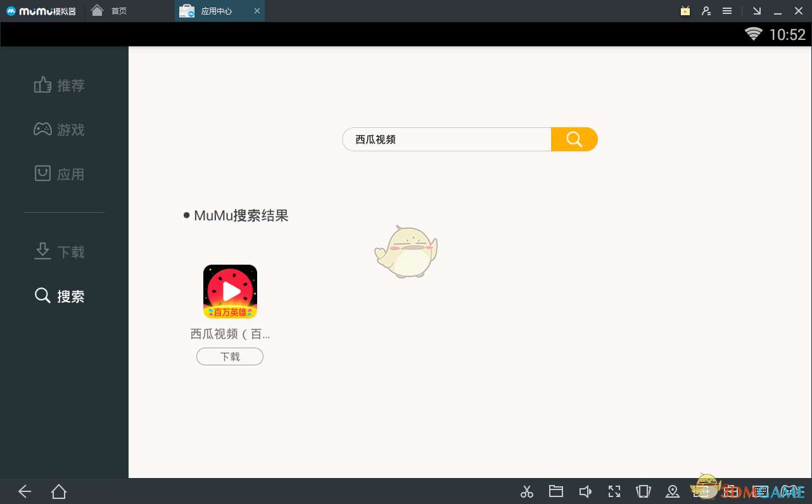The width and height of the screenshot is (812, 504).
Task: Open the 应用 apps section in sidebar
Action: pyautogui.click(x=59, y=174)
